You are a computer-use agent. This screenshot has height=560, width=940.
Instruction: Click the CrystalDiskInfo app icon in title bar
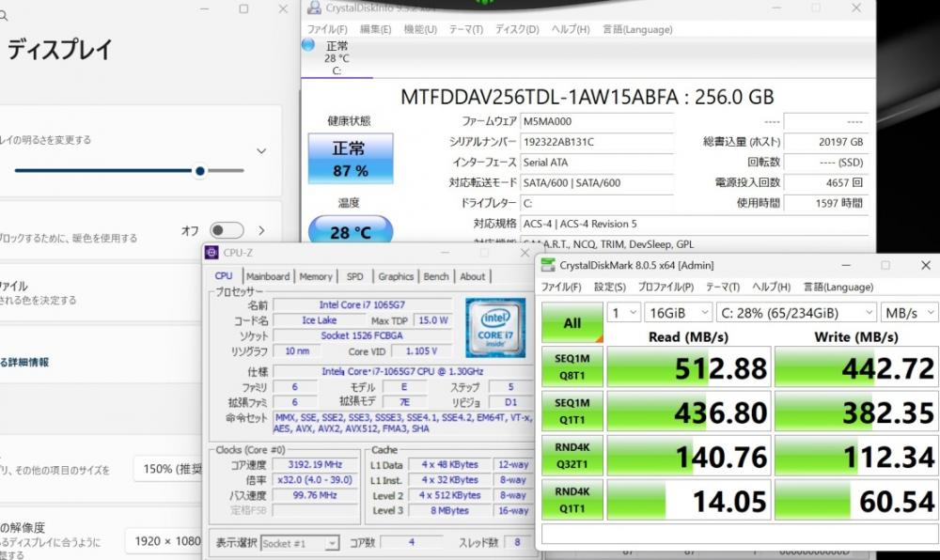coord(314,8)
